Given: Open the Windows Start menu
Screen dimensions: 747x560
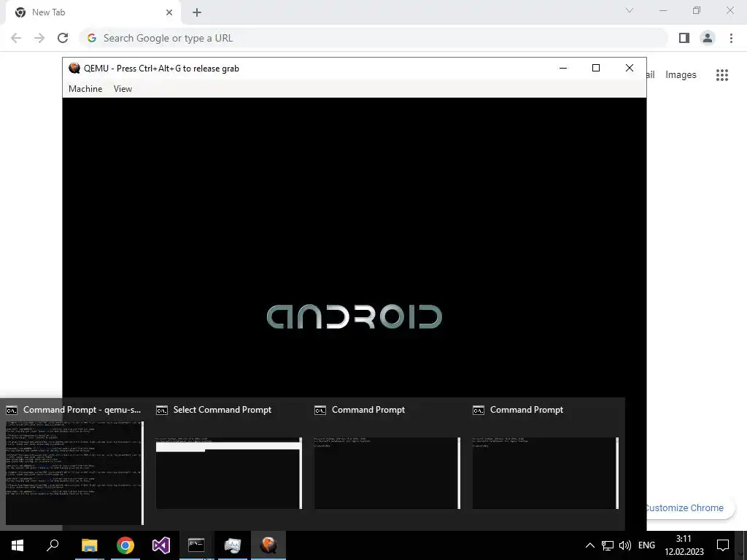Looking at the screenshot, I should [x=18, y=545].
